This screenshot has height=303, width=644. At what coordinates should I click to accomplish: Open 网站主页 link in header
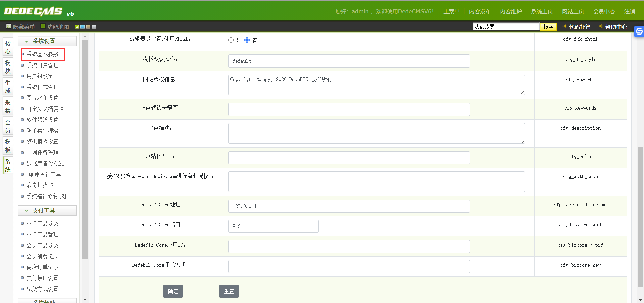click(573, 12)
